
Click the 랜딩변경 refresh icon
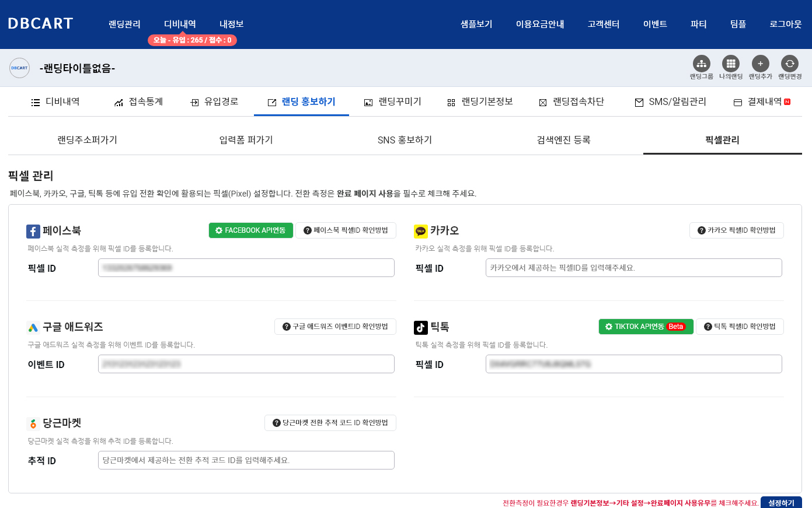[x=789, y=64]
